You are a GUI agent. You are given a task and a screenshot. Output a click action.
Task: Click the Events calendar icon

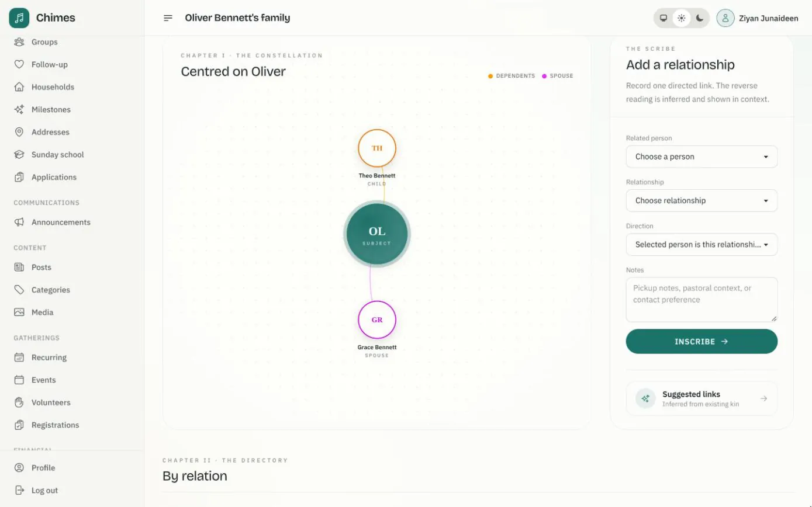19,380
